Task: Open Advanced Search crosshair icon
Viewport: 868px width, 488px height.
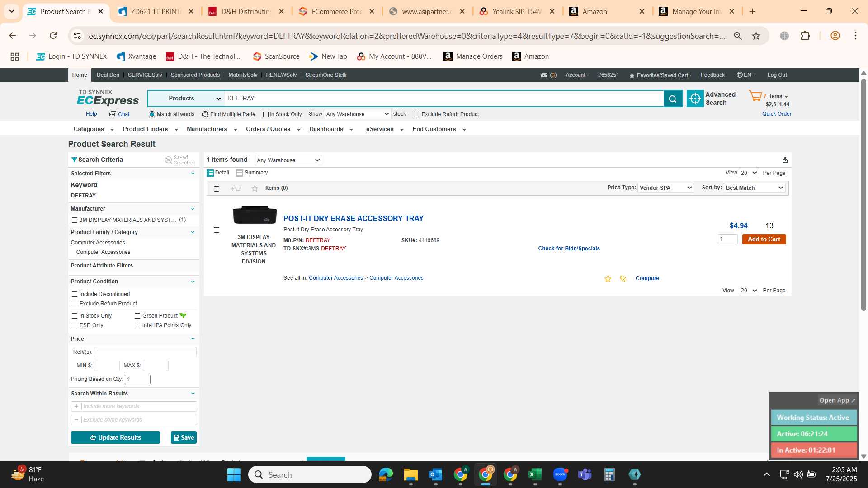Action: coord(695,99)
